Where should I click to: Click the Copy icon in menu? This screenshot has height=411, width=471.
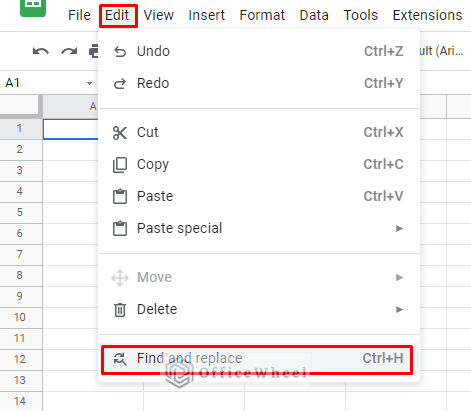[120, 165]
